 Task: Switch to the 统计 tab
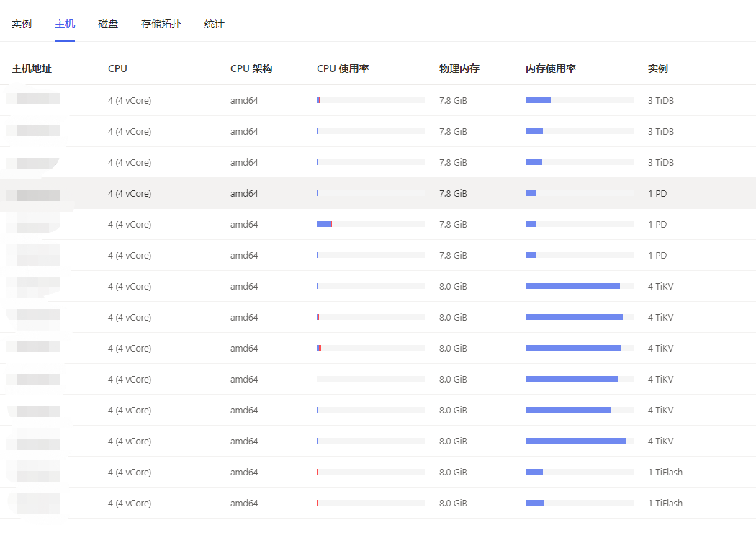[x=215, y=24]
